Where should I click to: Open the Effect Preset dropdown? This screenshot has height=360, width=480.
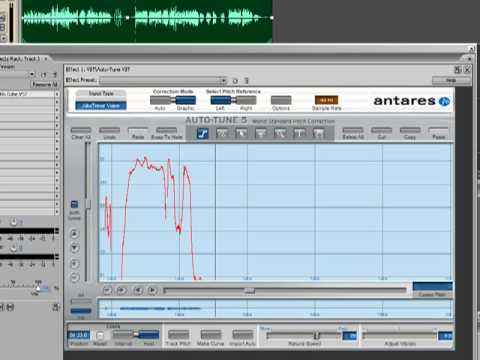[x=163, y=81]
